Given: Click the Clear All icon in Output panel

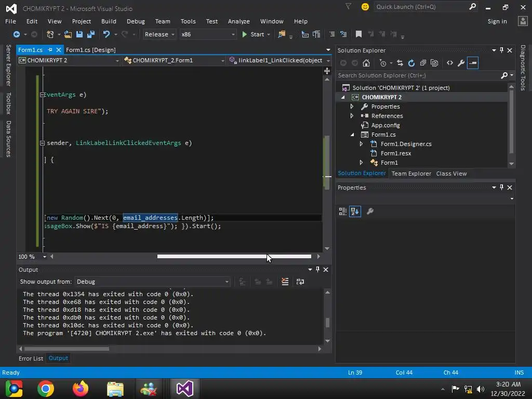Looking at the screenshot, I should click(285, 282).
